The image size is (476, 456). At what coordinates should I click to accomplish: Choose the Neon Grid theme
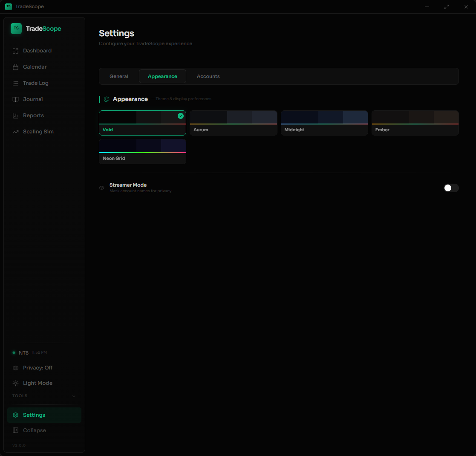[x=142, y=151]
